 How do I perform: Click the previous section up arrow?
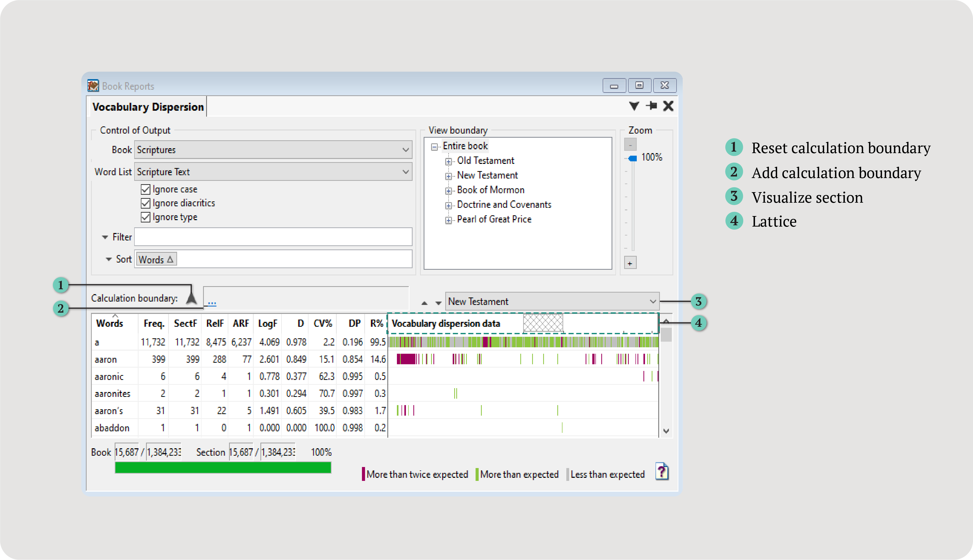coord(424,303)
